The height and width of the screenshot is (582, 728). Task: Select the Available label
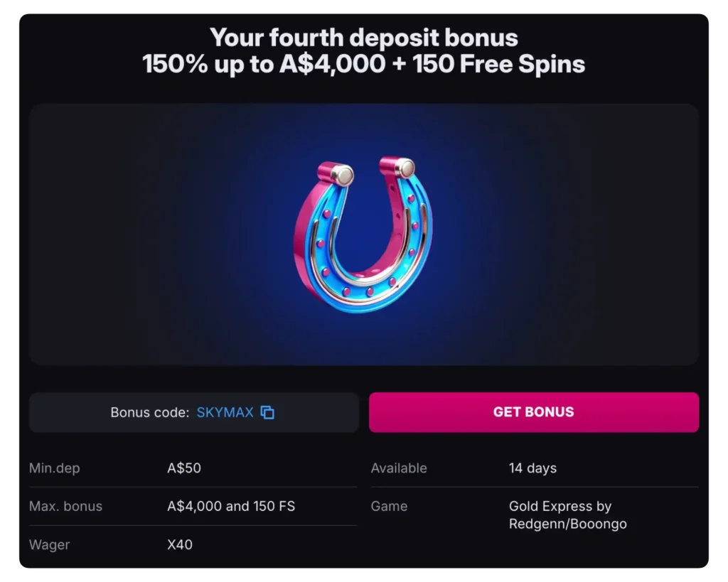click(x=399, y=468)
